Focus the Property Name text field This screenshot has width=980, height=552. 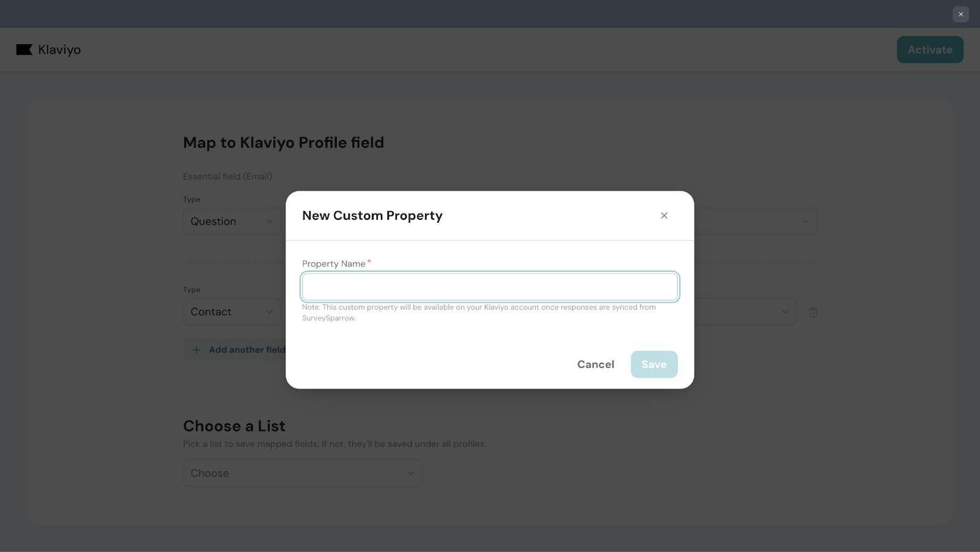click(489, 286)
